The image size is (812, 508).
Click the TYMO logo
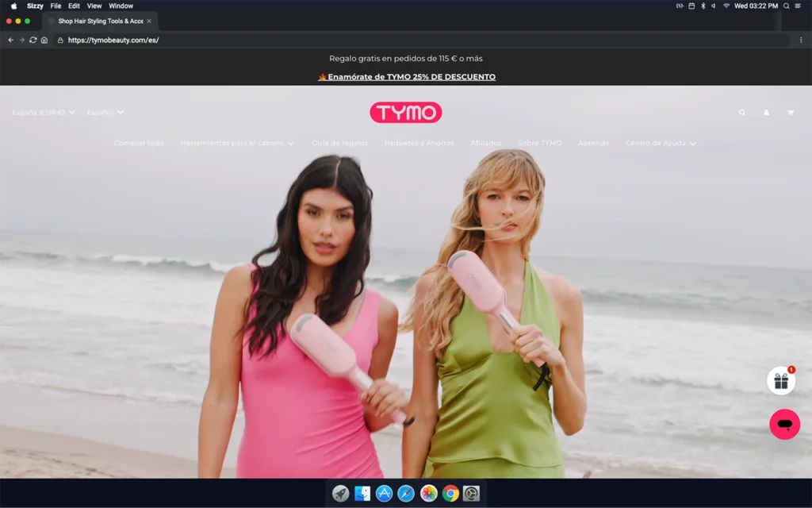[x=405, y=113]
